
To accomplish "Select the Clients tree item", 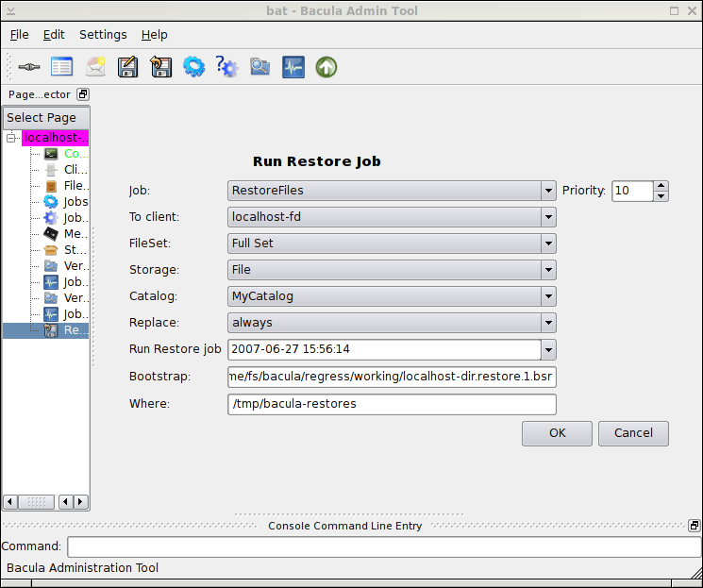I will pyautogui.click(x=66, y=170).
